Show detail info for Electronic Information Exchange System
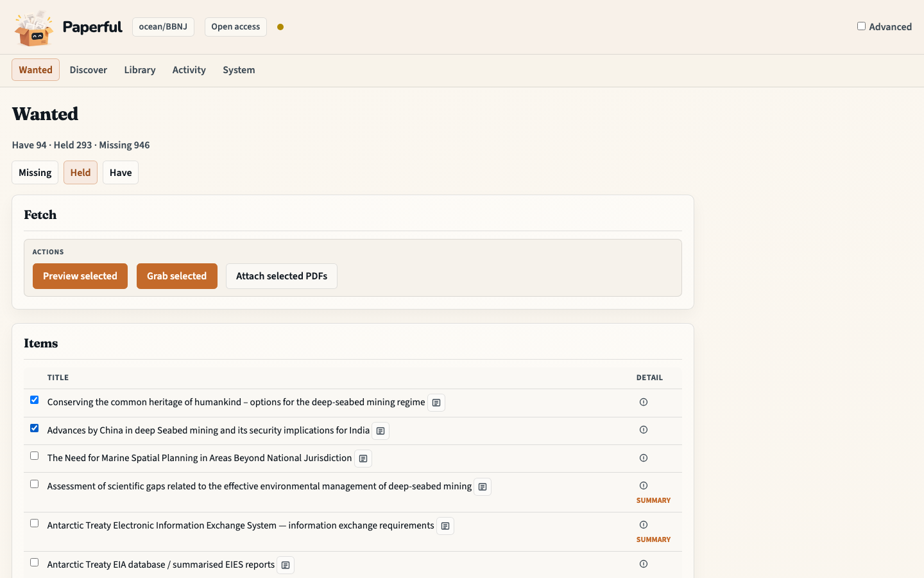Screen dimensions: 924x578 pos(644,525)
